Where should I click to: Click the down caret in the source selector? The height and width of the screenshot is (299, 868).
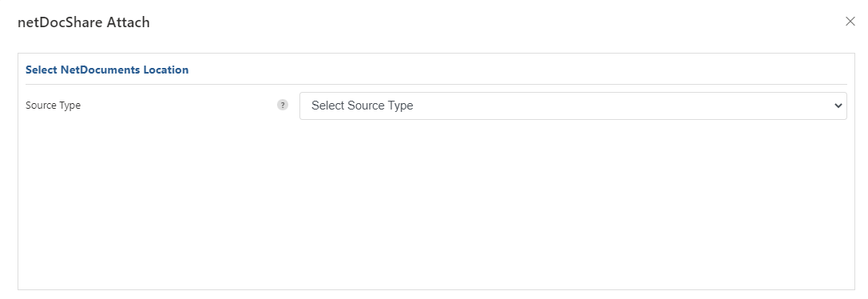(x=838, y=106)
